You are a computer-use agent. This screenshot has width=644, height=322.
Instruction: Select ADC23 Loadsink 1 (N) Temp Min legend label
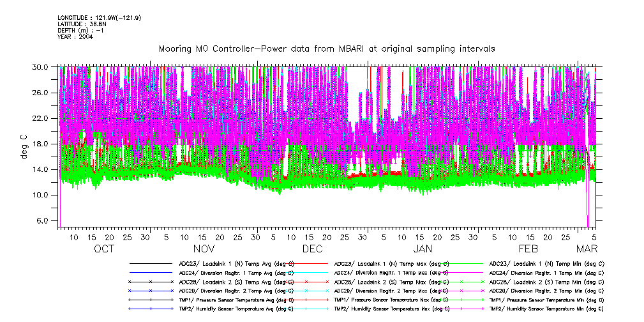coord(546,263)
